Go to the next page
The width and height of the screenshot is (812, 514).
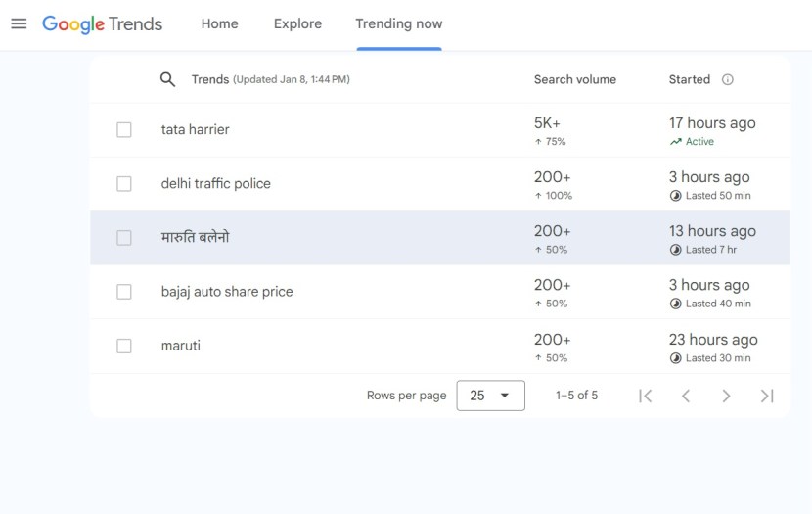tap(726, 396)
